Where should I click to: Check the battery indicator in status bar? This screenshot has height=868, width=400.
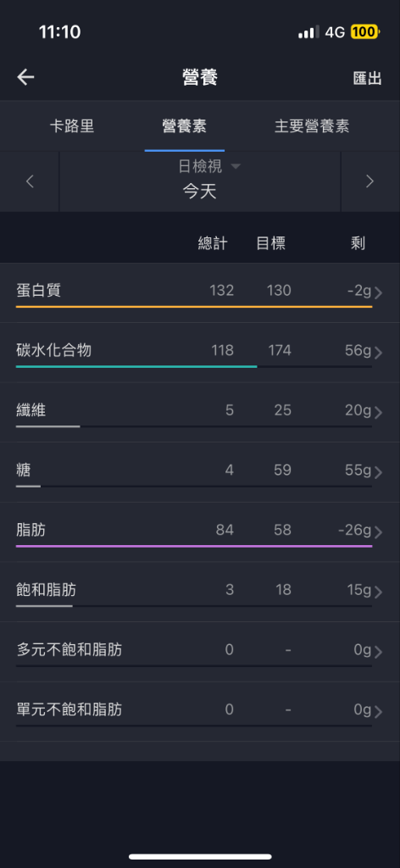(364, 32)
